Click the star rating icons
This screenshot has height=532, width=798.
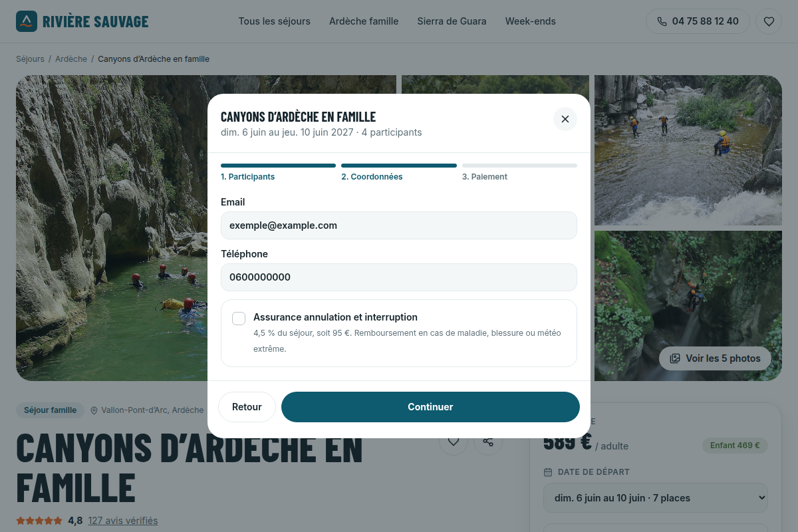[39, 521]
